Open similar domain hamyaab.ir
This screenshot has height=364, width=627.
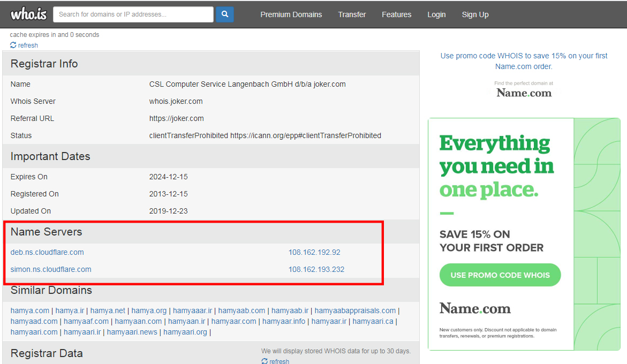pyautogui.click(x=290, y=310)
